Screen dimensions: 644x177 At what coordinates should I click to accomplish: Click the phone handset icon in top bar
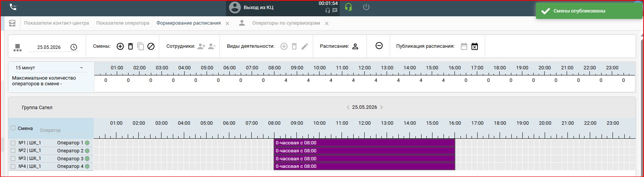13,7
